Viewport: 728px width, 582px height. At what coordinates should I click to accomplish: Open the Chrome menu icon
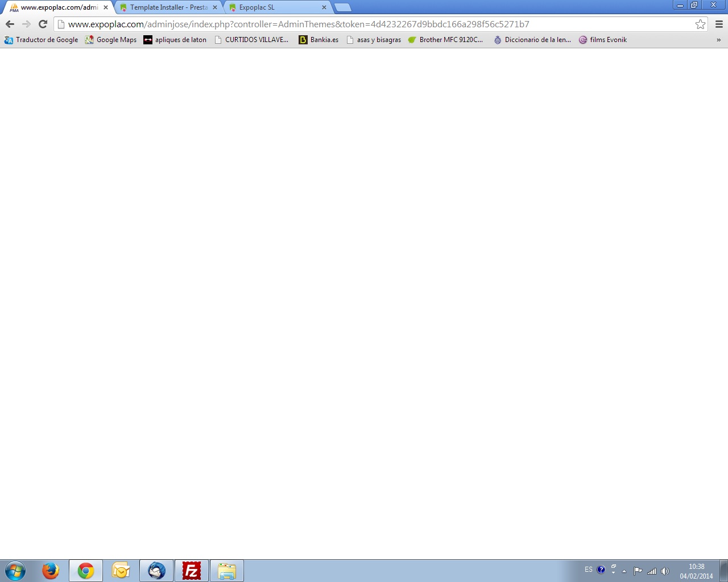[719, 24]
